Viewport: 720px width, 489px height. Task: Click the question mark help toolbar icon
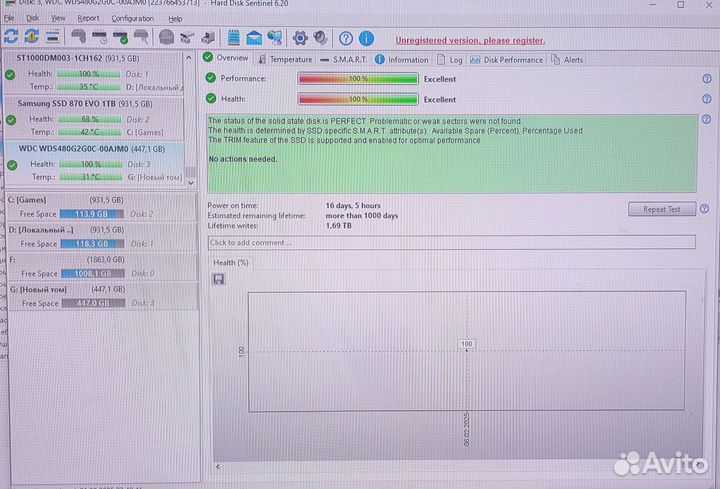[x=346, y=39]
